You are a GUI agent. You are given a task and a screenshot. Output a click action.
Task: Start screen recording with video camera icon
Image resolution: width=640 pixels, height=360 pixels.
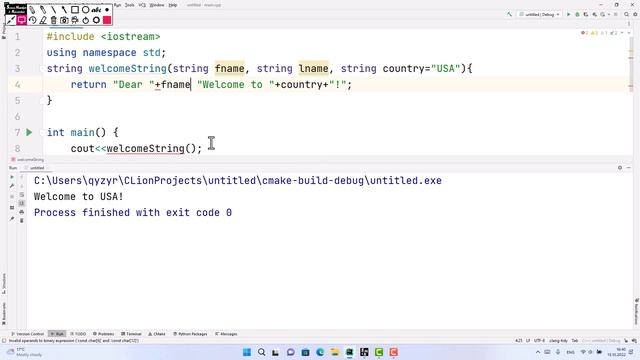pos(75,20)
